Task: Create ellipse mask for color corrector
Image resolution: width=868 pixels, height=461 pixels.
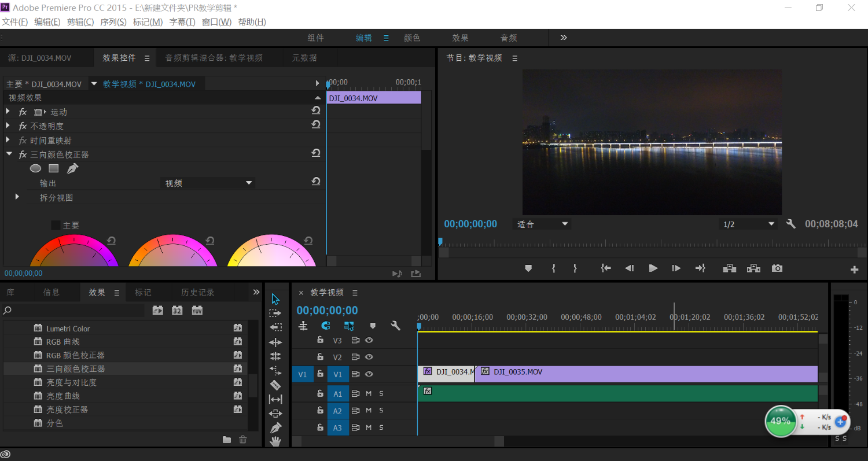Action: [x=36, y=168]
